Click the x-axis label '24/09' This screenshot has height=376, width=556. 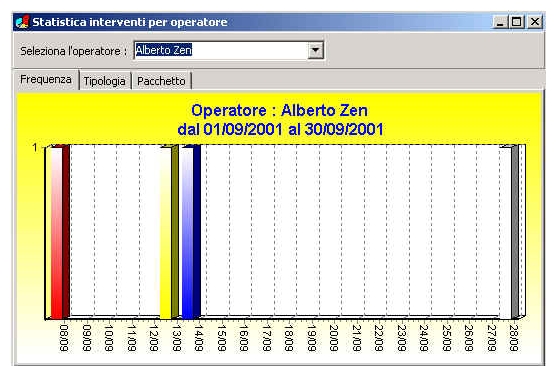423,338
